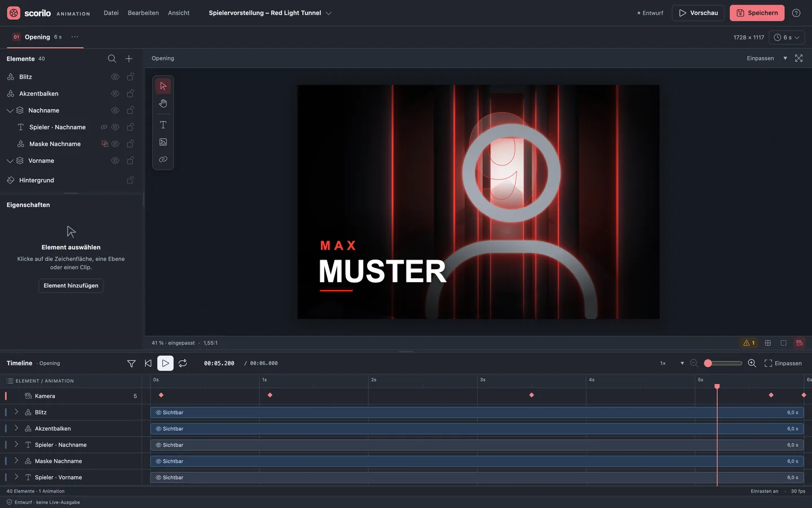Viewport: 812px width, 508px height.
Task: Lock the Hintergrund layer
Action: pyautogui.click(x=130, y=180)
